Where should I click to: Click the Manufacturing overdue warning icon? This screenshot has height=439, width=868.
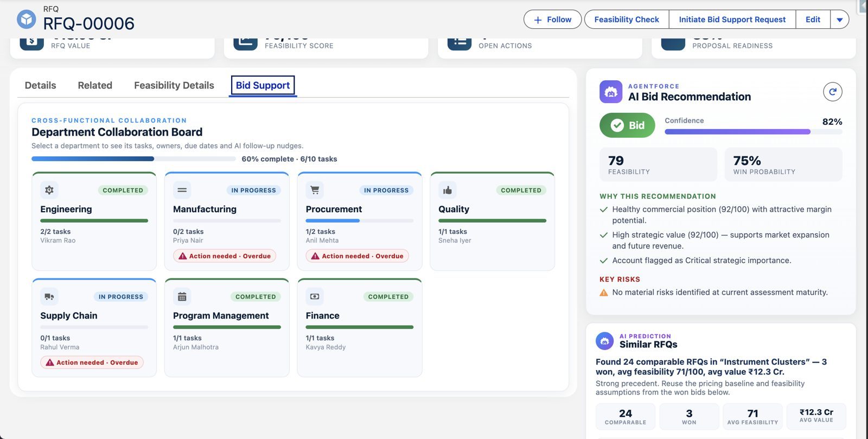tap(183, 256)
